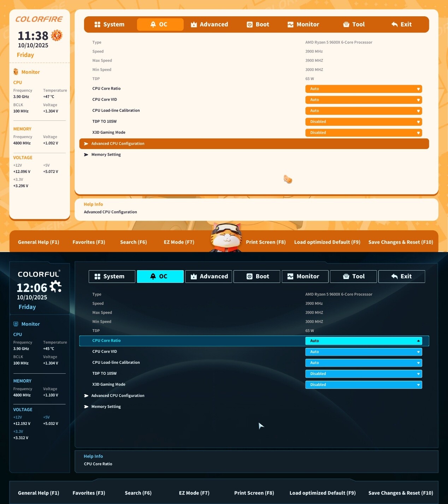The width and height of the screenshot is (448, 504).
Task: Click +12V reading +12.096 V
Action: (x=22, y=172)
